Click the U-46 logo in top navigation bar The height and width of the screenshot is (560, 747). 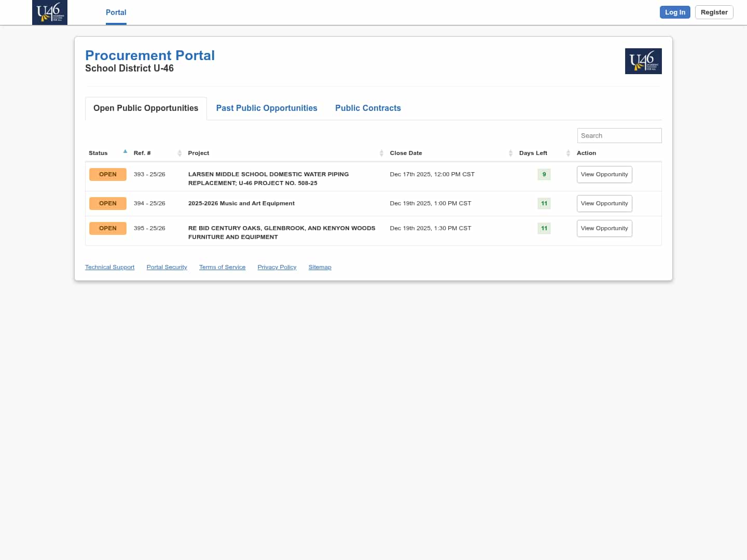pos(50,12)
